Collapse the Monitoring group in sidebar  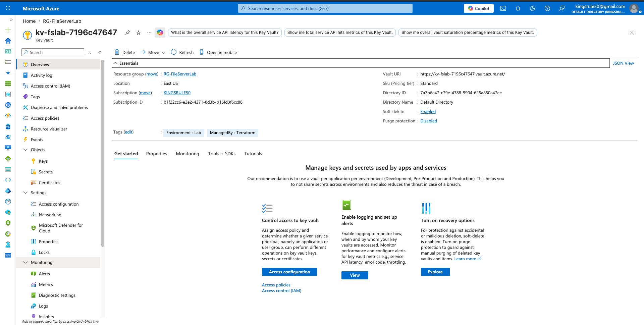click(x=25, y=263)
